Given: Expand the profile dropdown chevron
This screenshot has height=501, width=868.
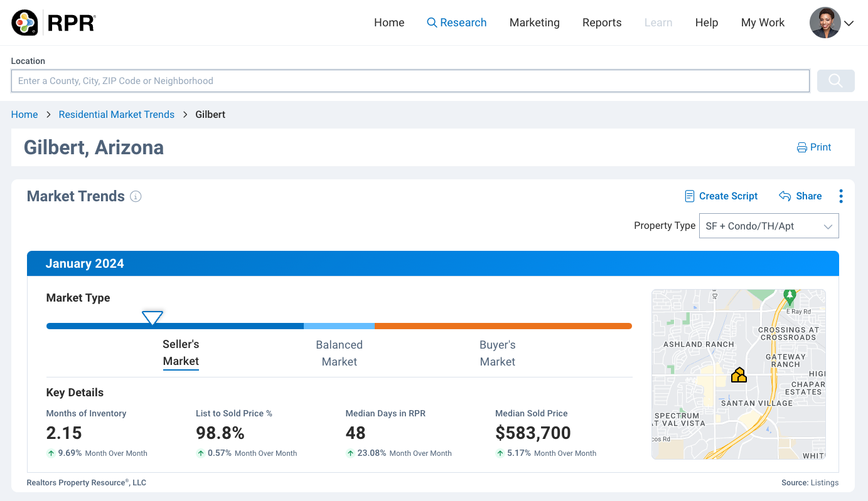Looking at the screenshot, I should coord(849,23).
